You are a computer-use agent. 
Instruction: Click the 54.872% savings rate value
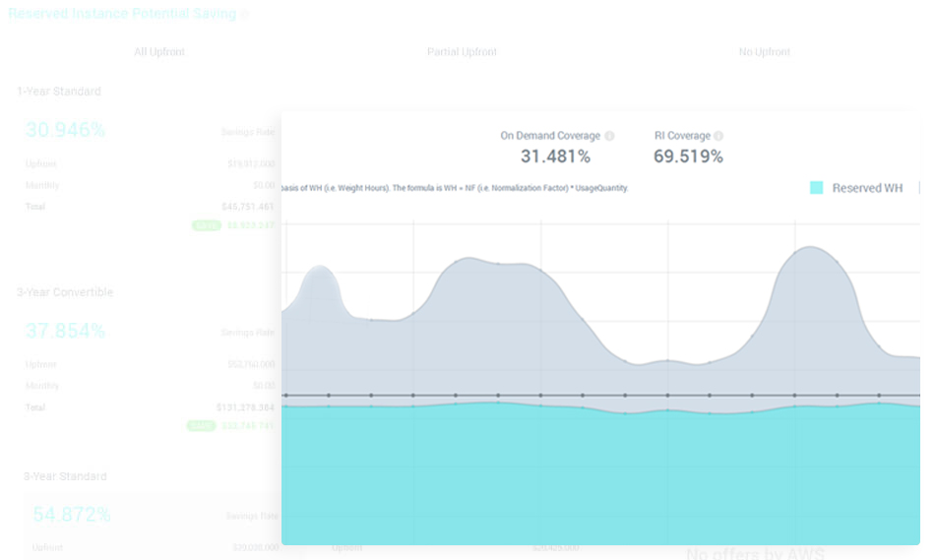pyautogui.click(x=72, y=515)
